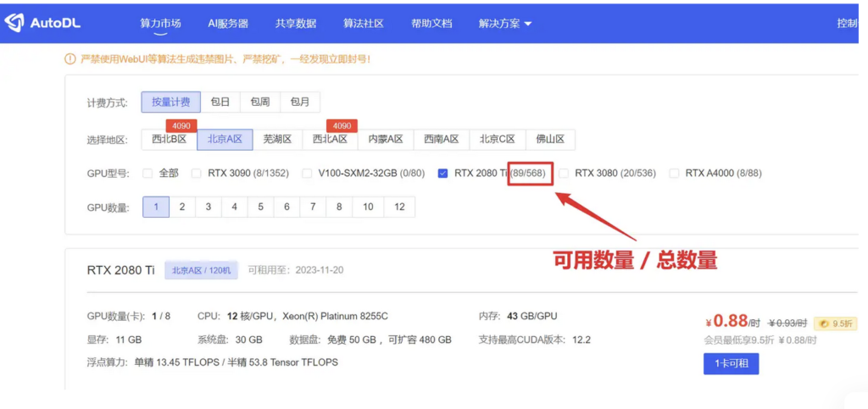The height and width of the screenshot is (409, 868).
Task: Set GPU数量 to 8
Action: click(339, 207)
